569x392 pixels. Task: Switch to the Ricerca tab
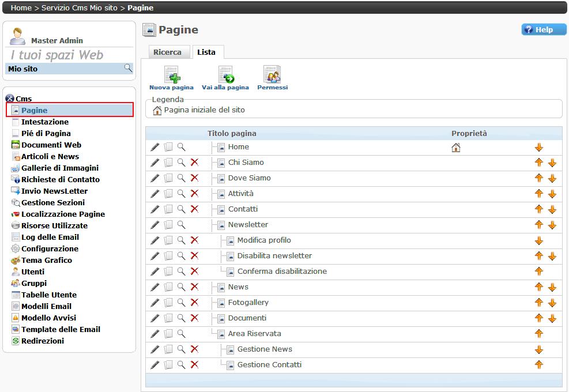(x=167, y=52)
